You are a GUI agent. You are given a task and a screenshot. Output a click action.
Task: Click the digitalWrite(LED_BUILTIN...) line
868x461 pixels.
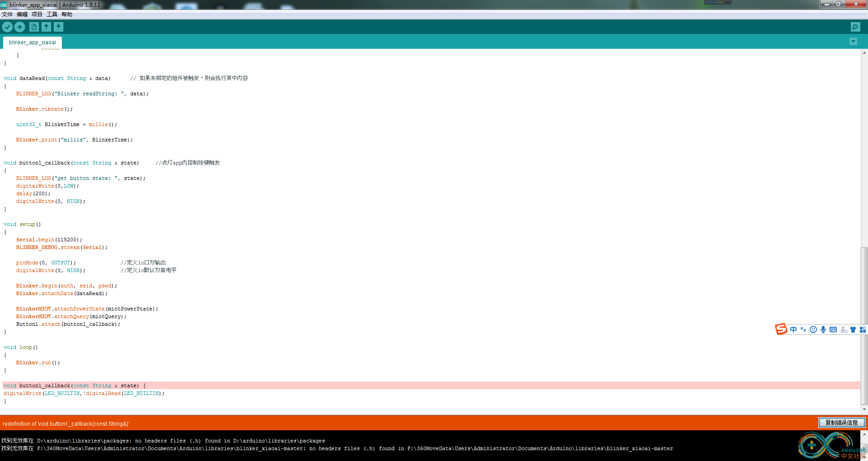click(84, 393)
